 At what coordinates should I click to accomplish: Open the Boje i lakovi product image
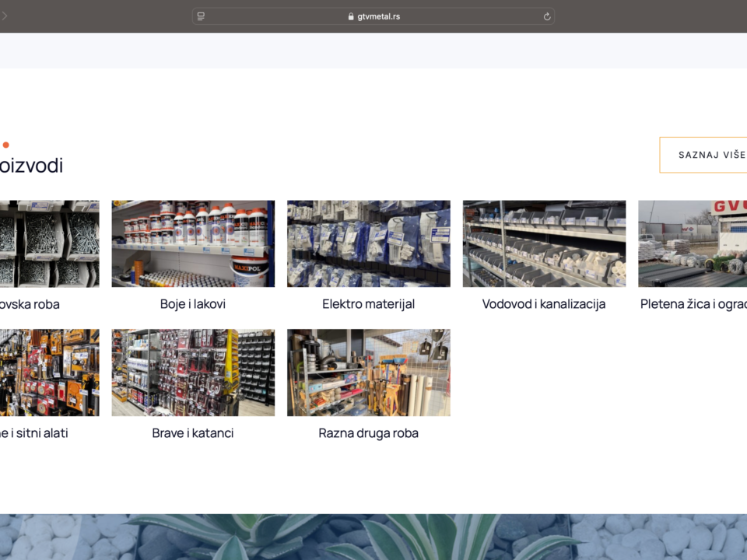[193, 243]
